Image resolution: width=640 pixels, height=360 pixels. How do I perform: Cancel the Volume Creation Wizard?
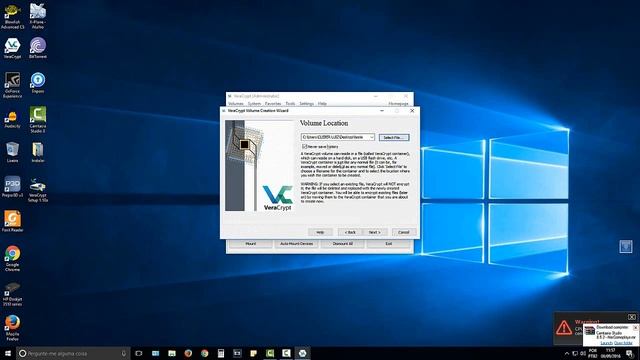(404, 232)
